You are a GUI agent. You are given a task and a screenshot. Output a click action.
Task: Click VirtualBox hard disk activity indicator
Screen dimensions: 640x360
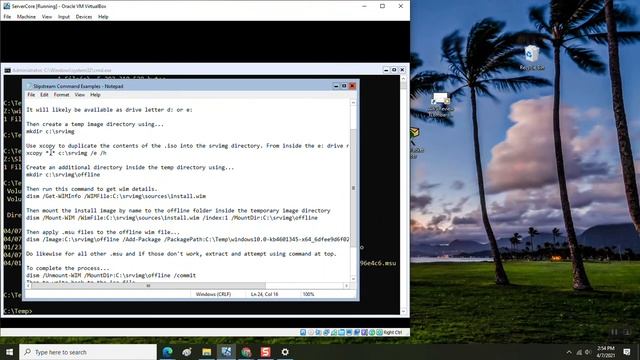click(303, 332)
